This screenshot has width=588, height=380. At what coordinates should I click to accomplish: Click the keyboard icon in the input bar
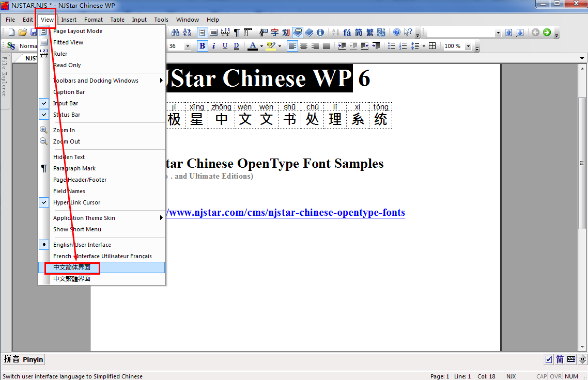point(571,359)
